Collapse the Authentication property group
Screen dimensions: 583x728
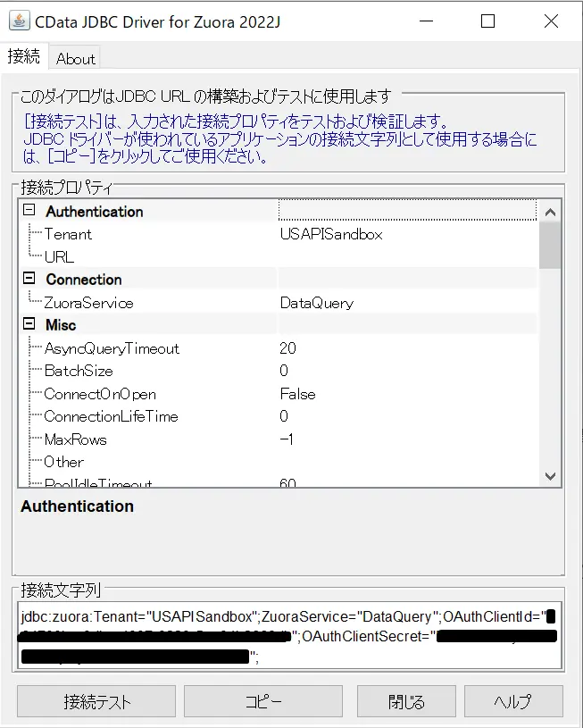point(29,210)
